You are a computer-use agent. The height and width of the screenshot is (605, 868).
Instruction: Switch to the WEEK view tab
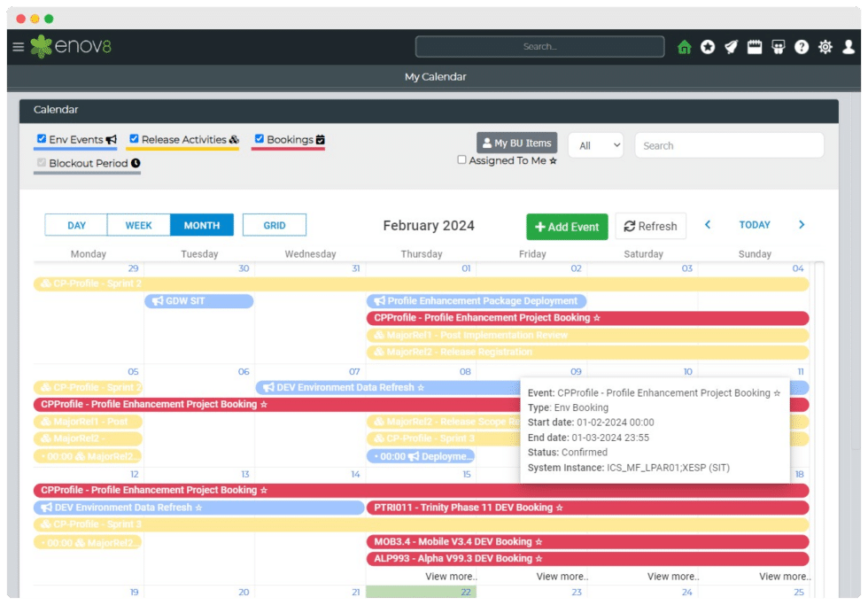(x=138, y=224)
